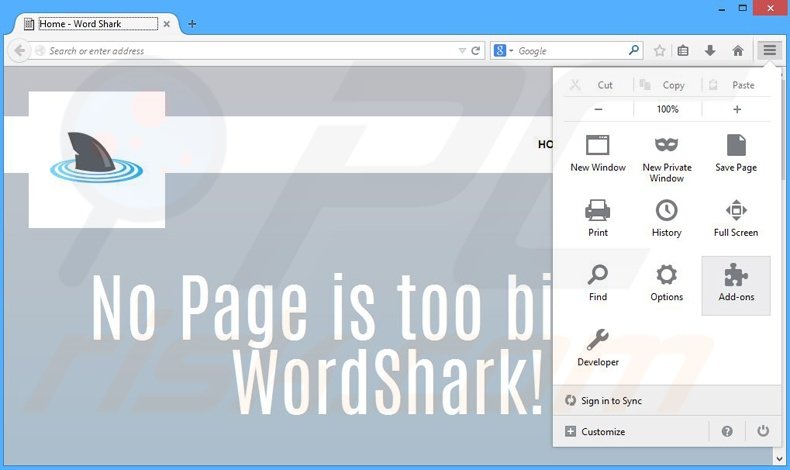The height and width of the screenshot is (470, 790).
Task: Close the Word Shark tab
Action: [x=166, y=24]
